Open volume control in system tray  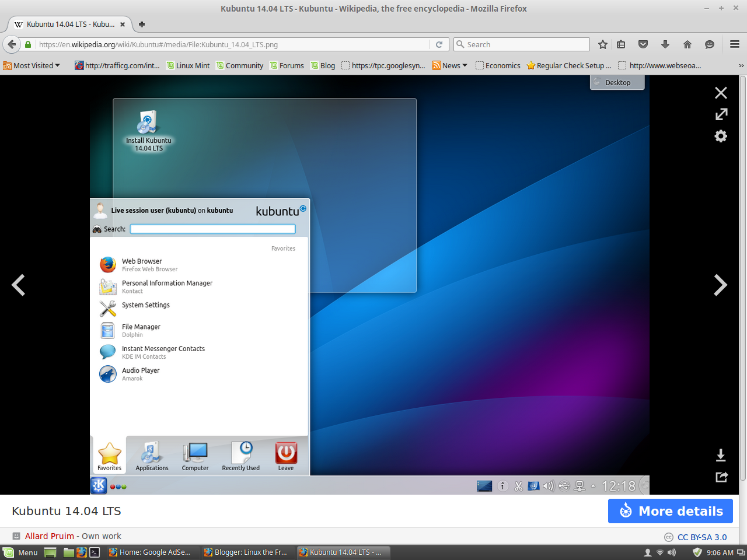[672, 552]
